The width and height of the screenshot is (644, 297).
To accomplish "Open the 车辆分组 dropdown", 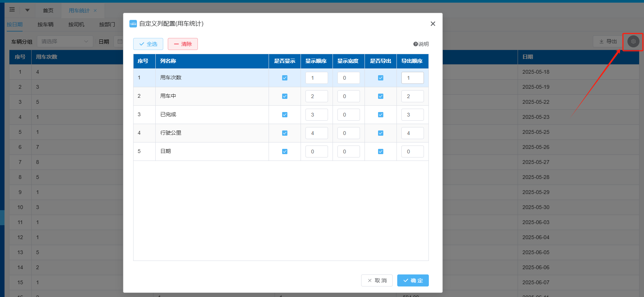I will pos(65,41).
